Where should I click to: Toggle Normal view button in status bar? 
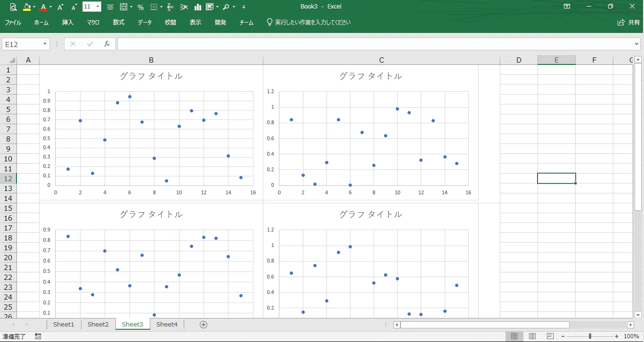[514, 336]
